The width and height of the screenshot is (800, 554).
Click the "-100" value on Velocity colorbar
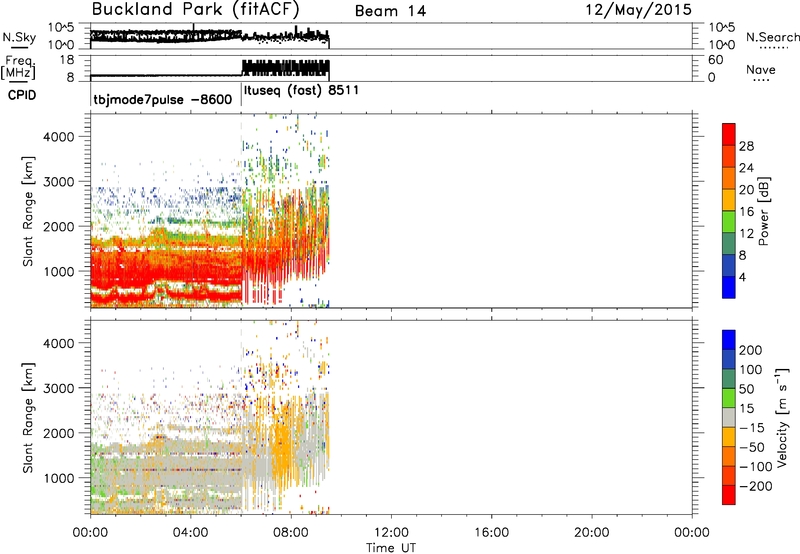coord(756,466)
